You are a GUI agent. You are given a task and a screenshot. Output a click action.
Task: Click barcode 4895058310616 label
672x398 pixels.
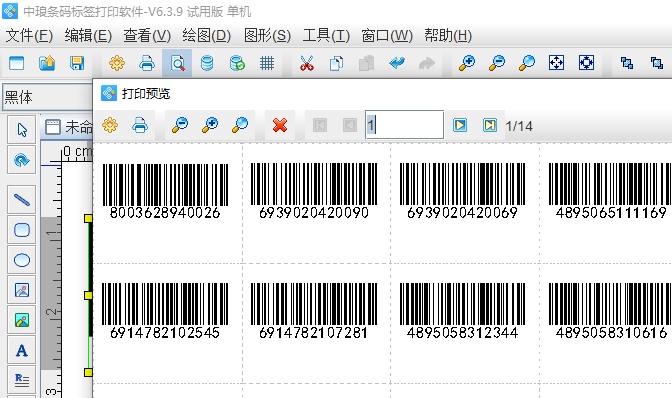coord(610,311)
